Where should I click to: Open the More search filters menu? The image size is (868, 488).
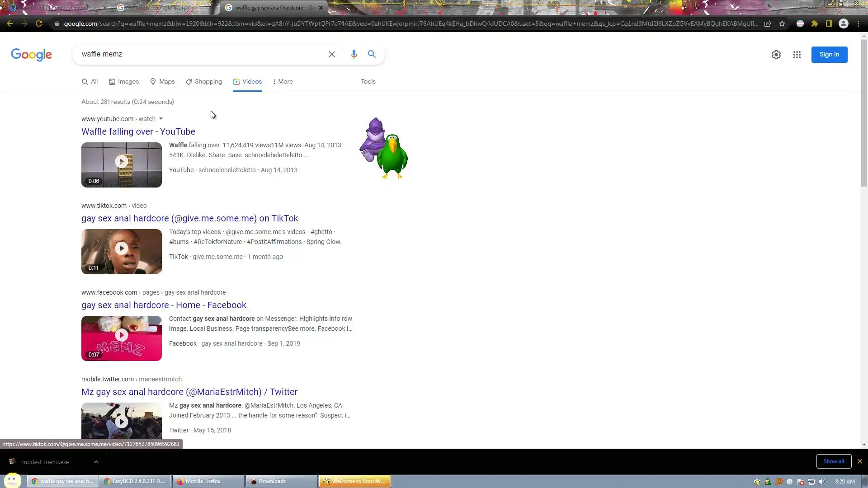(x=283, y=82)
